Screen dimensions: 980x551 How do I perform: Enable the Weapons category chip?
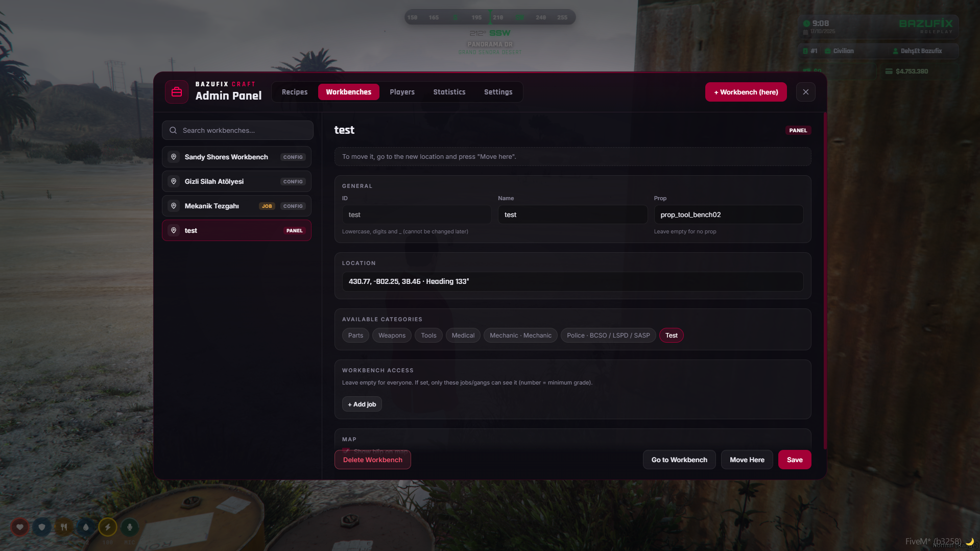tap(392, 336)
